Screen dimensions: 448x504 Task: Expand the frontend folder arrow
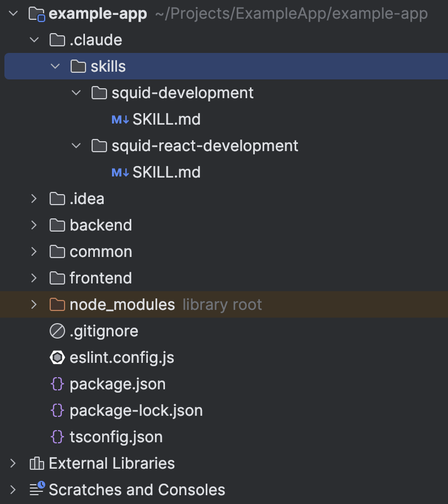click(x=34, y=278)
